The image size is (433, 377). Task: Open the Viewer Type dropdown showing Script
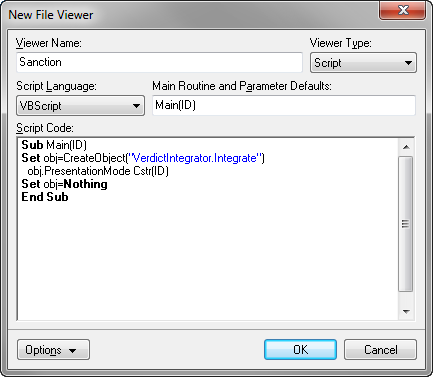point(363,63)
